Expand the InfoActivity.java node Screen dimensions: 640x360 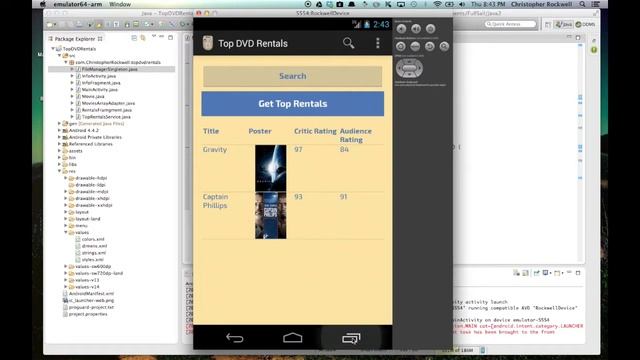[x=72, y=76]
